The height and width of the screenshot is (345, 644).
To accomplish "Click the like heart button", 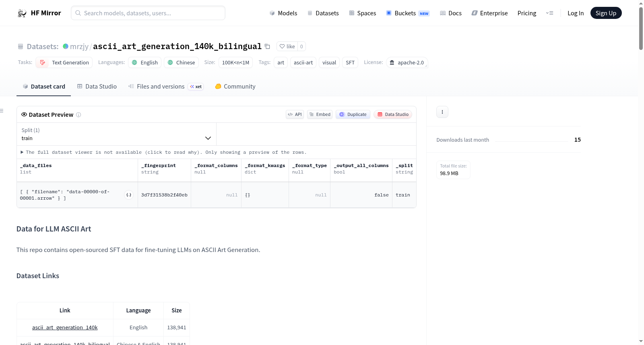I will (x=287, y=46).
